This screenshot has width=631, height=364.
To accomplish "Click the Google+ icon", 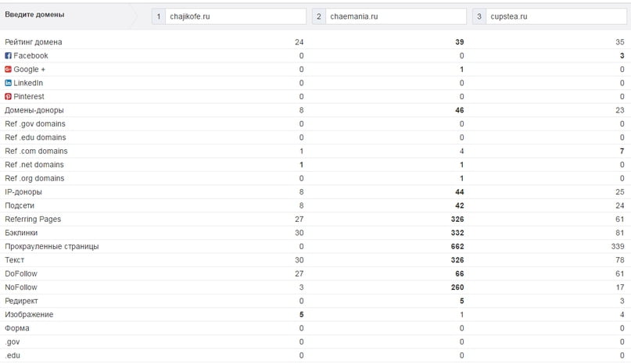I will point(8,70).
